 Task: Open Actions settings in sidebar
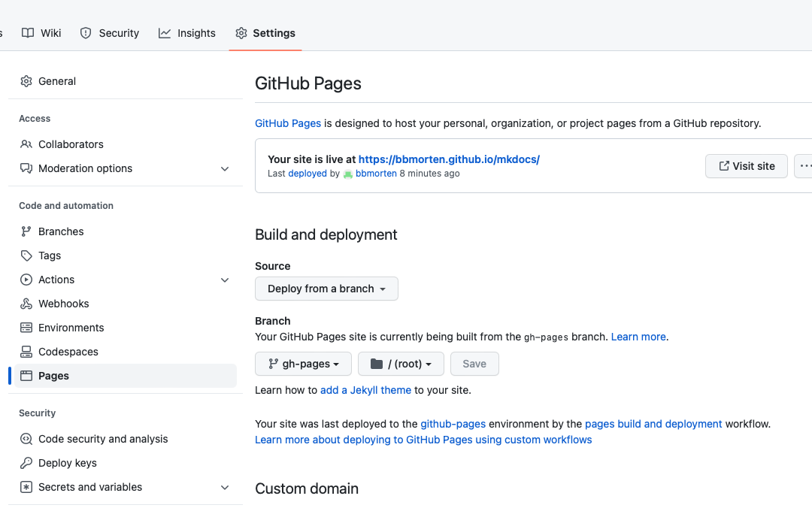tap(126, 280)
